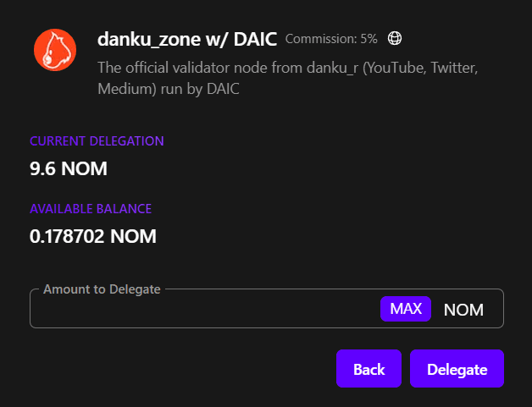Click the 9.6 NOM delegation value
This screenshot has height=407, width=532.
click(69, 168)
